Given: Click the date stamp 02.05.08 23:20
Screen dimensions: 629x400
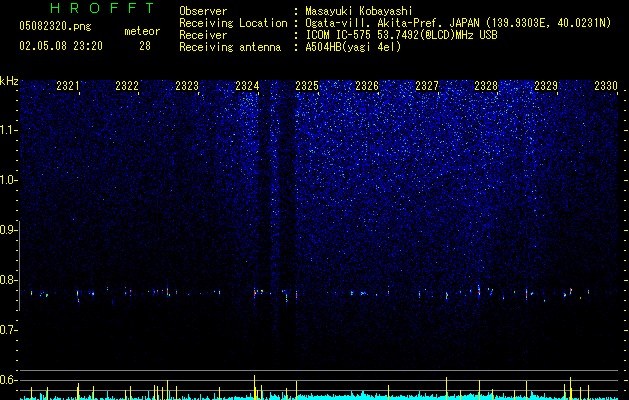Looking at the screenshot, I should click(x=61, y=46).
